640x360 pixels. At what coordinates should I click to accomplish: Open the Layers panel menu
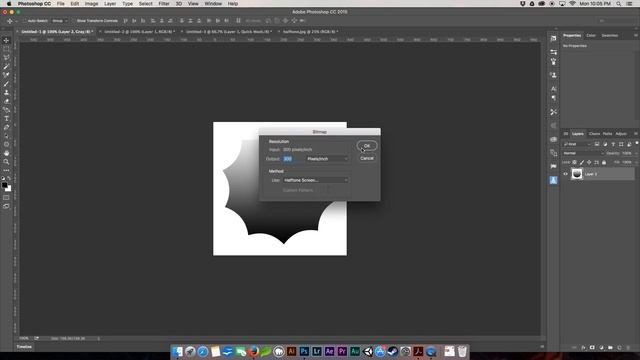636,134
